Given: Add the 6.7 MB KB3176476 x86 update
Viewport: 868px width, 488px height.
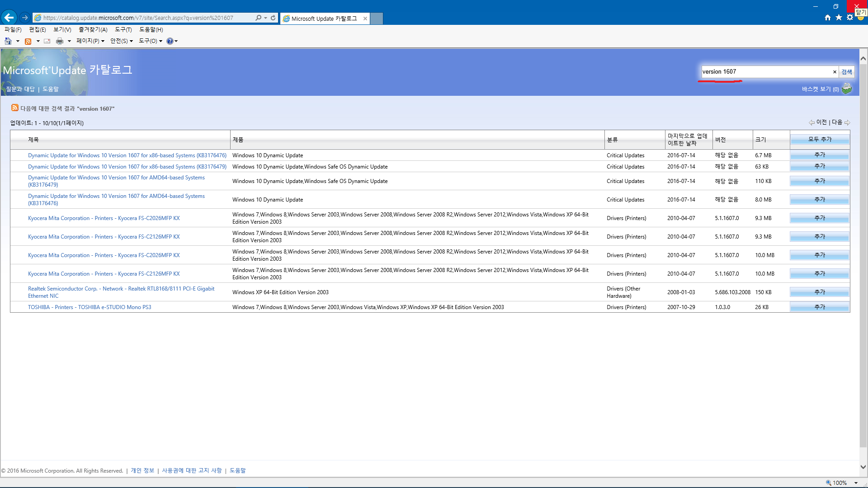Looking at the screenshot, I should click(820, 155).
